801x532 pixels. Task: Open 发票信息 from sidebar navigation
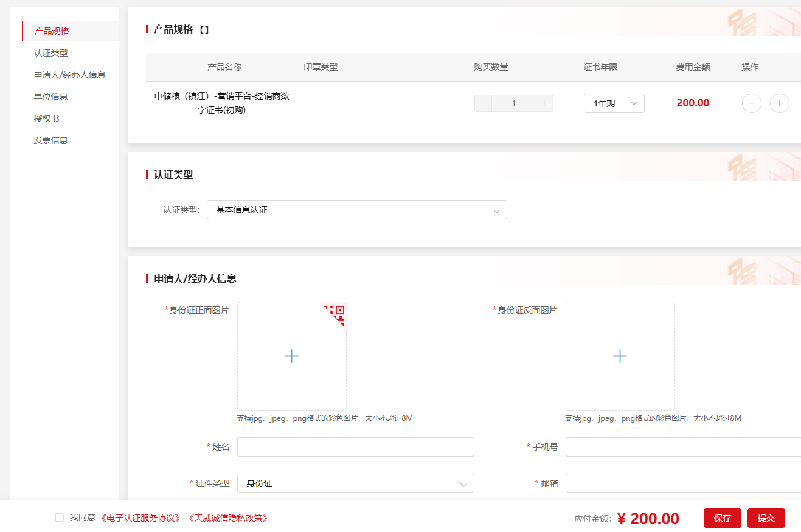point(51,140)
